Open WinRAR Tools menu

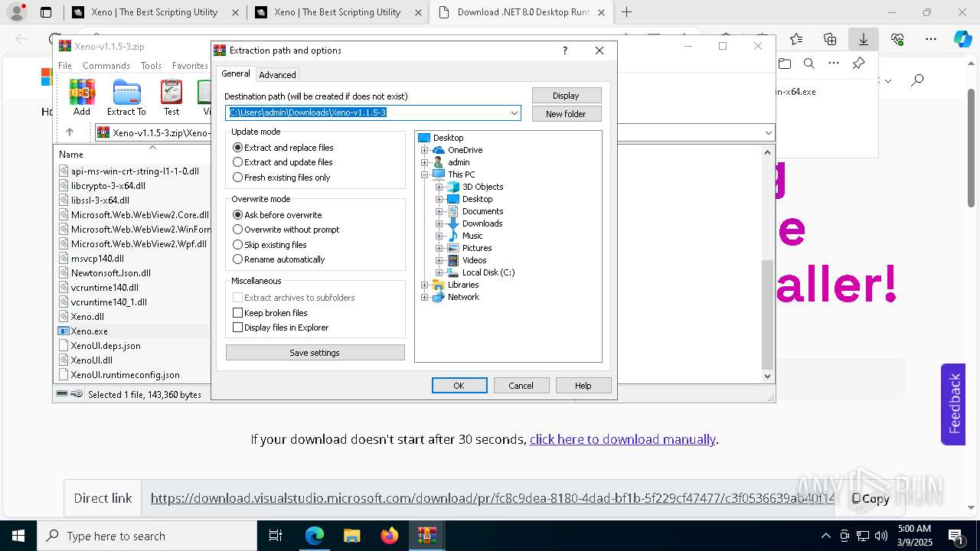click(x=151, y=66)
